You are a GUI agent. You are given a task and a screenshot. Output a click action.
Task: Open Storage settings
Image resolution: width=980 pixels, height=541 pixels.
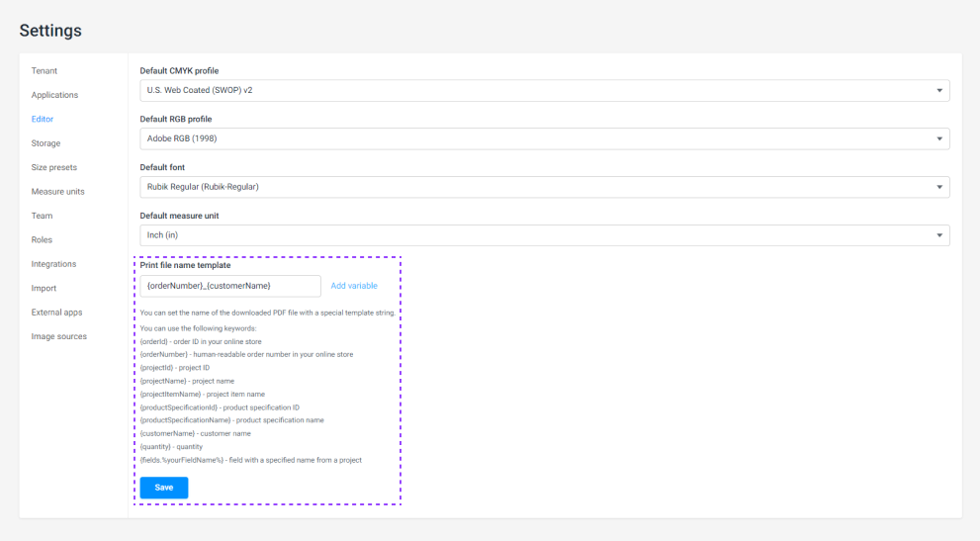tap(46, 143)
